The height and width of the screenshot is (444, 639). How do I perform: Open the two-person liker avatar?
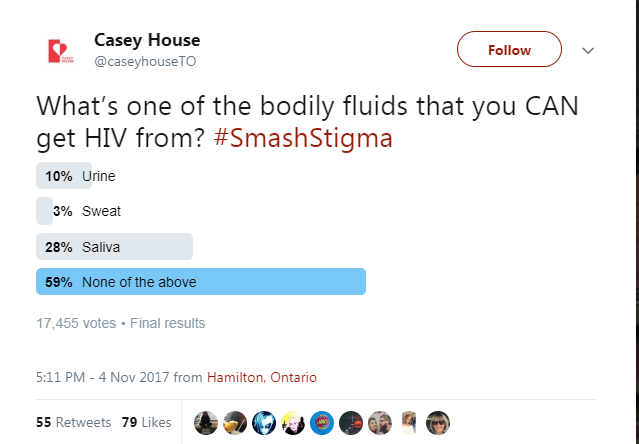click(x=380, y=422)
